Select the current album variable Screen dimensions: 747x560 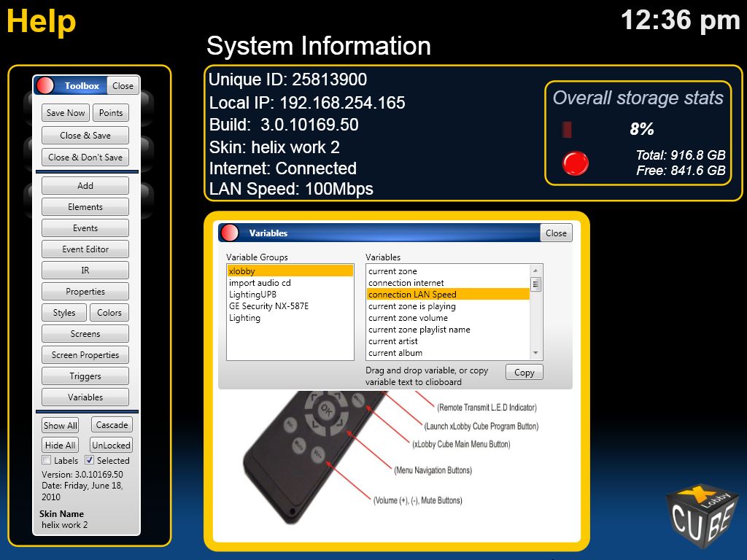pos(449,353)
